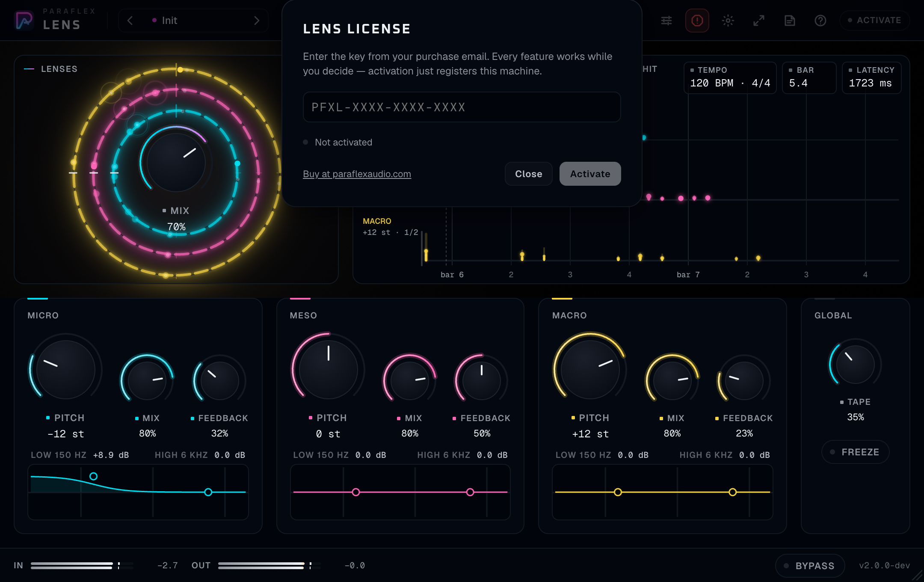Toggle the BYPASS button
Screen dimensions: 924x582
(x=810, y=566)
